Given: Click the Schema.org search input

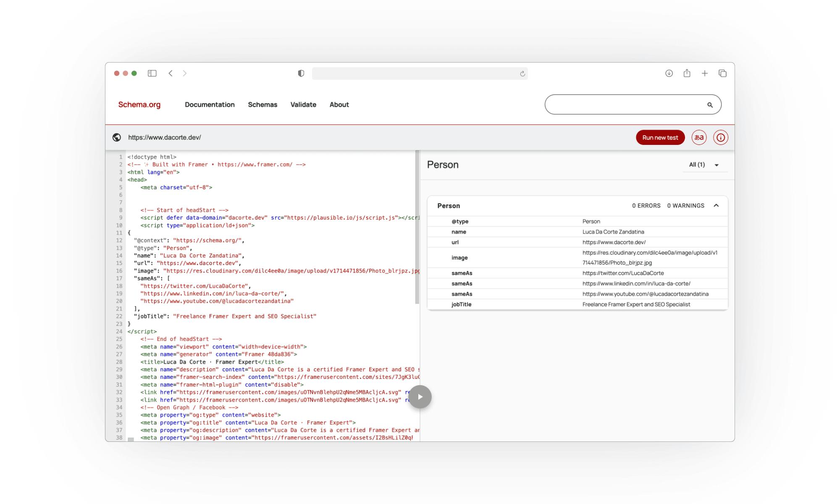Looking at the screenshot, I should point(633,105).
